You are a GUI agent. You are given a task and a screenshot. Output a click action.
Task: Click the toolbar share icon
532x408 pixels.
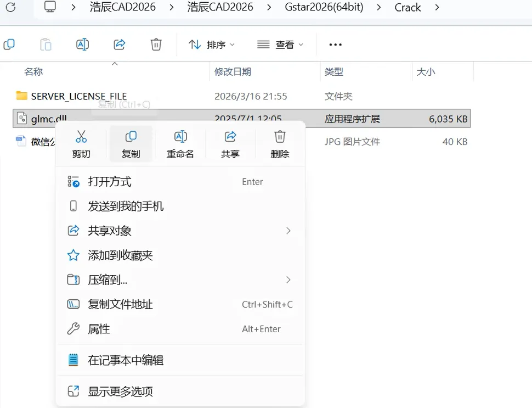pyautogui.click(x=120, y=44)
